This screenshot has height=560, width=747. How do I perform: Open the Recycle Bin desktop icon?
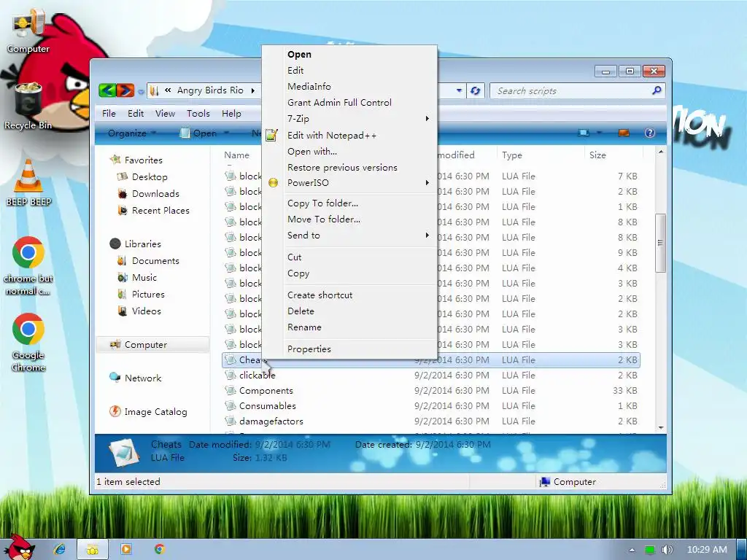pyautogui.click(x=28, y=106)
